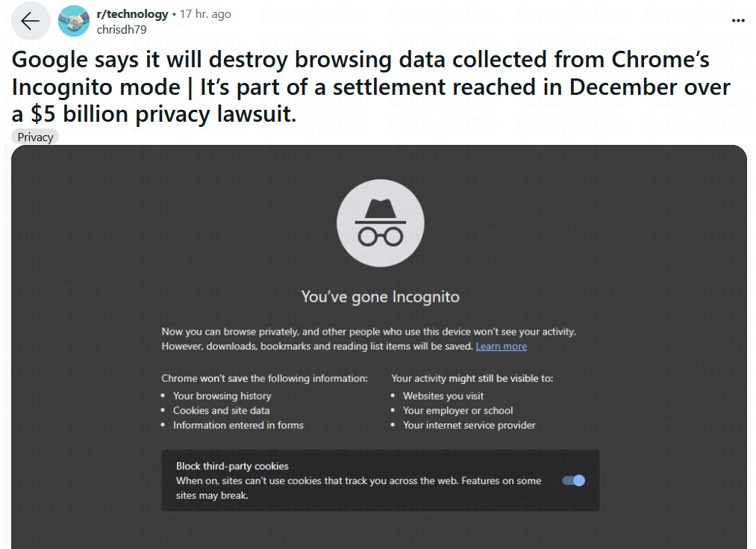756x549 pixels.
Task: Click the Block third-party cookies label
Action: pyautogui.click(x=232, y=466)
